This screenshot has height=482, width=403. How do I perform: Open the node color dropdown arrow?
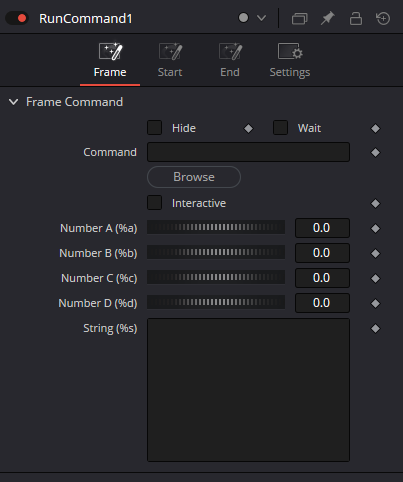(262, 18)
